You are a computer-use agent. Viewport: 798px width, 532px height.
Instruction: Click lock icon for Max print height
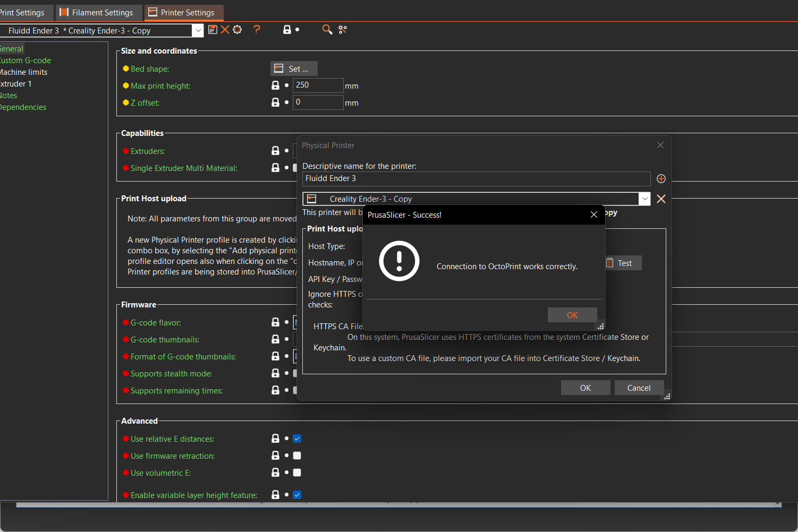click(x=275, y=85)
